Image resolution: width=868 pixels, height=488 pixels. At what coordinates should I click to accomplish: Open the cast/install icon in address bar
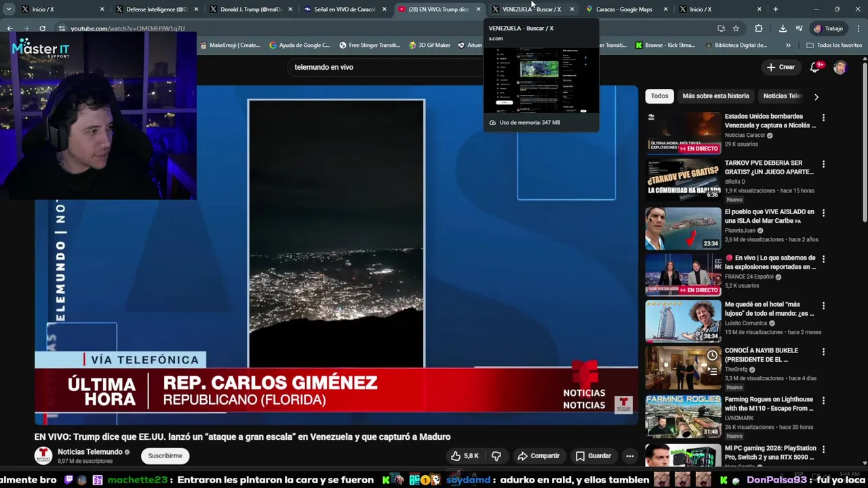coord(721,28)
